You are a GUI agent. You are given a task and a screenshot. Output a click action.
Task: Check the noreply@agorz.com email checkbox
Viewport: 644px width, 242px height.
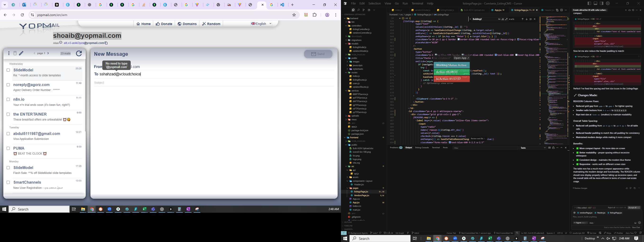[8, 85]
